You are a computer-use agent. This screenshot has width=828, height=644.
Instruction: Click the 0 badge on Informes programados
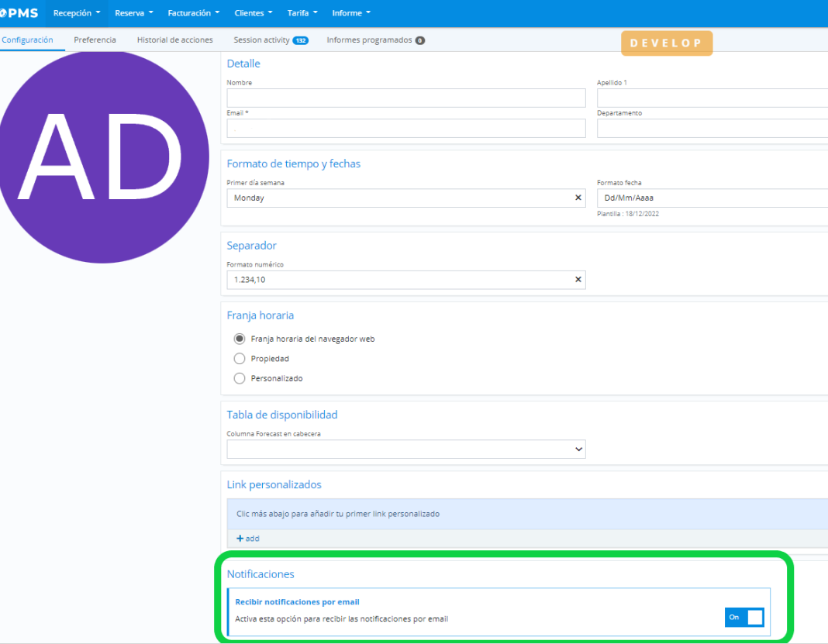[x=420, y=40]
